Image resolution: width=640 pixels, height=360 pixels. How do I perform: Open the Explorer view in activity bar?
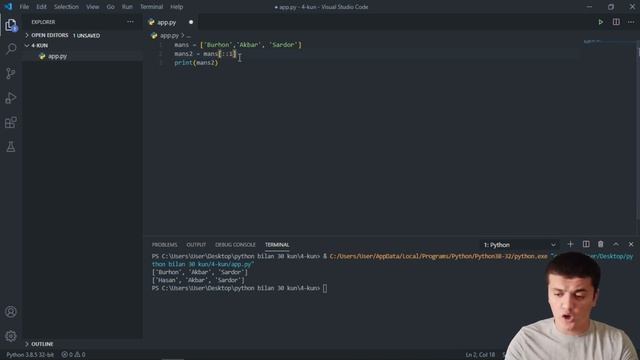pos(11,25)
